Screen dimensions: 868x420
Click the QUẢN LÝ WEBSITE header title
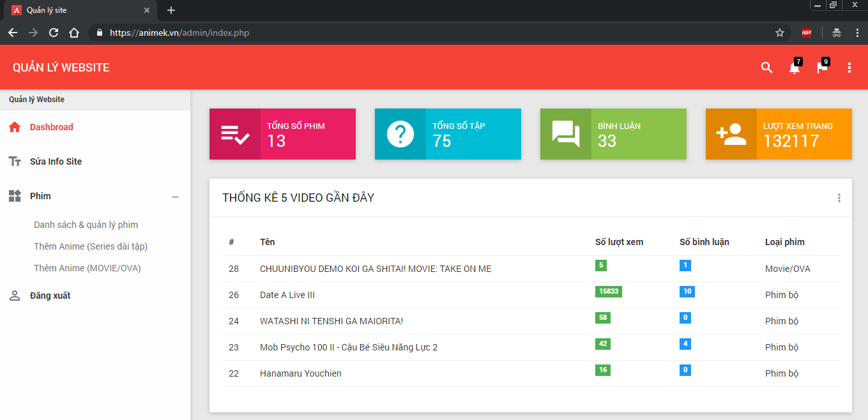(61, 68)
